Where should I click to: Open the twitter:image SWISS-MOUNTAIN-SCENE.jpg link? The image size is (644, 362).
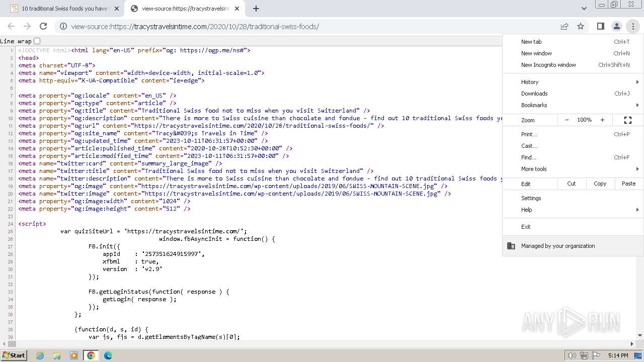(290, 194)
